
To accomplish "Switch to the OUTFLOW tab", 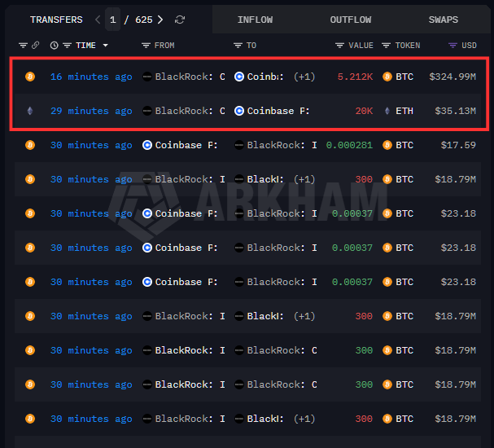I will point(351,20).
